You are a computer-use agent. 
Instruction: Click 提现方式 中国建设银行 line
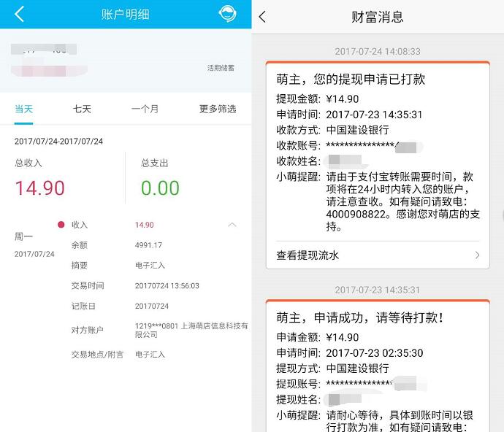click(x=332, y=369)
